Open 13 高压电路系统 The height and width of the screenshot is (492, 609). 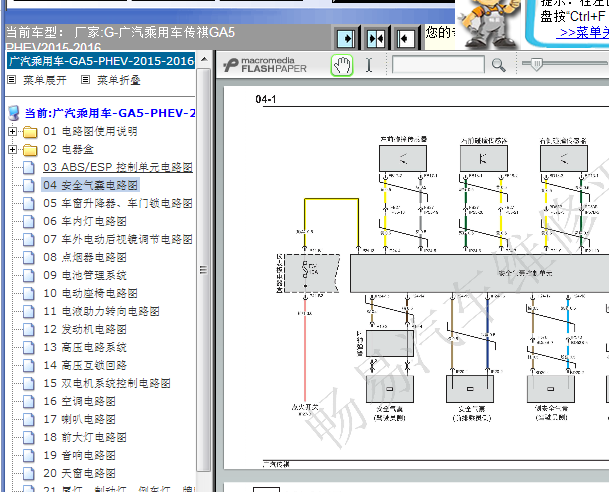tap(85, 347)
